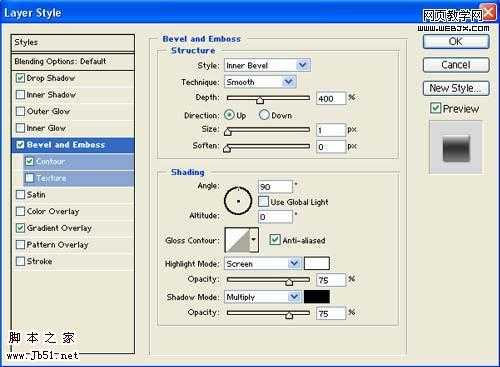Enable Use Global Light checkbox

pyautogui.click(x=263, y=202)
